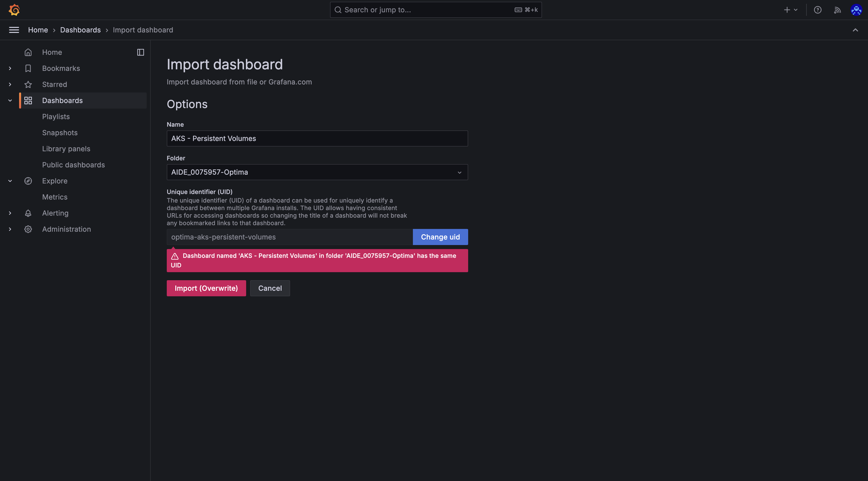Click the Import (Overwrite) button
Image resolution: width=868 pixels, height=481 pixels.
pos(206,288)
